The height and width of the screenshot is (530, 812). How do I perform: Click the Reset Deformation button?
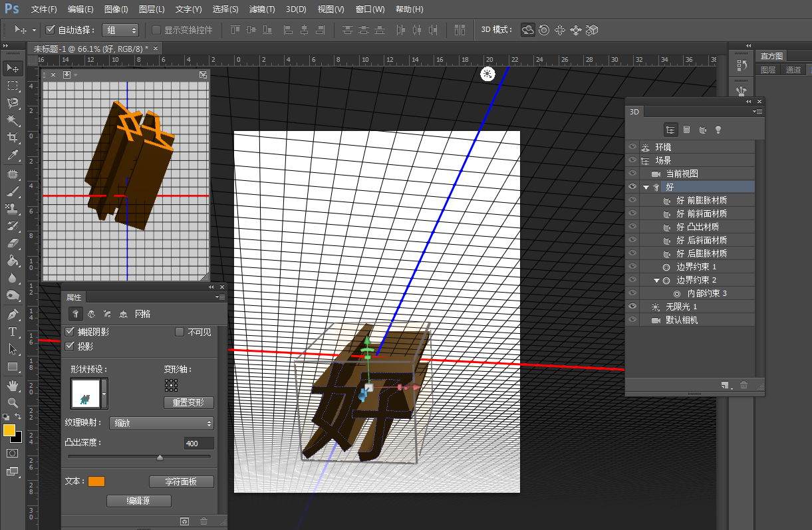tap(189, 402)
